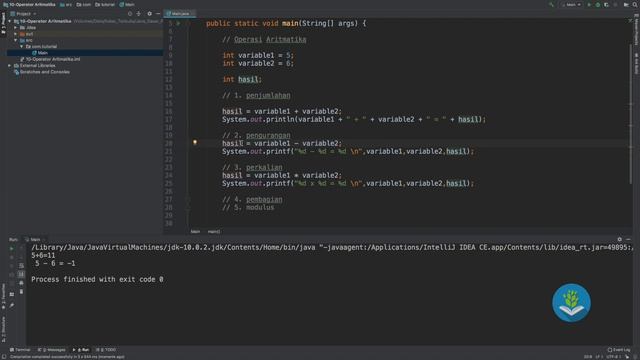Click the Ant Build vertical tab

tap(636, 64)
